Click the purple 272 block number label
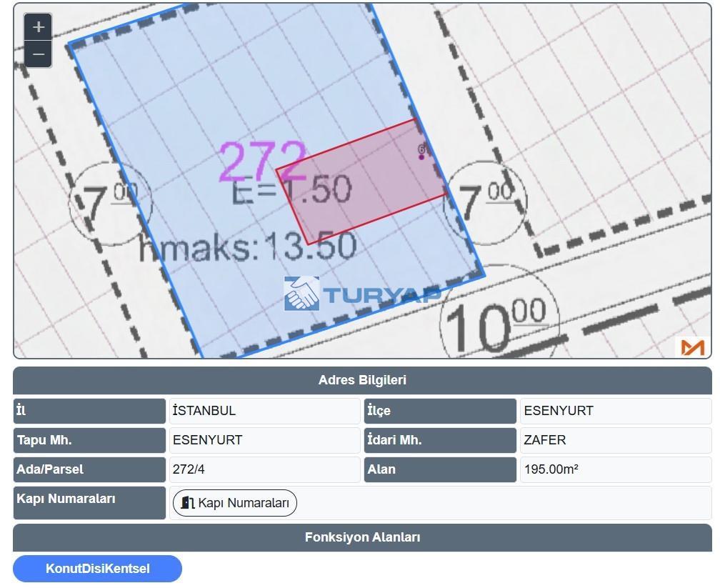 coord(261,161)
